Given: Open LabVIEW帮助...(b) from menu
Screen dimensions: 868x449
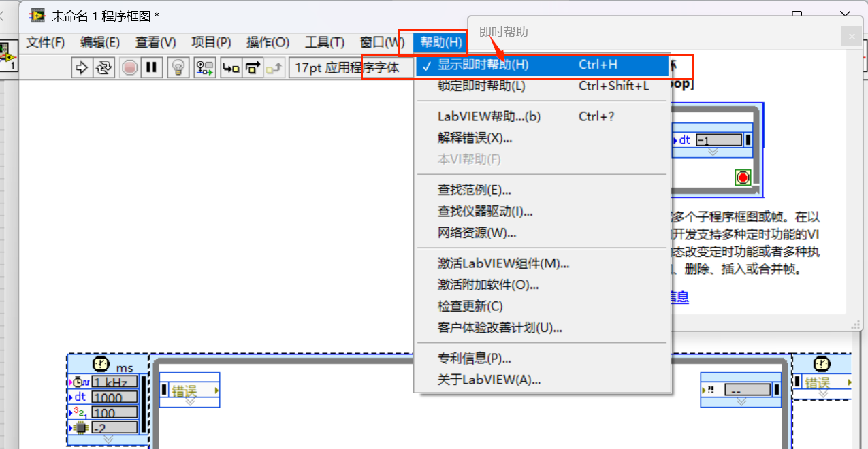Looking at the screenshot, I should (x=543, y=116).
